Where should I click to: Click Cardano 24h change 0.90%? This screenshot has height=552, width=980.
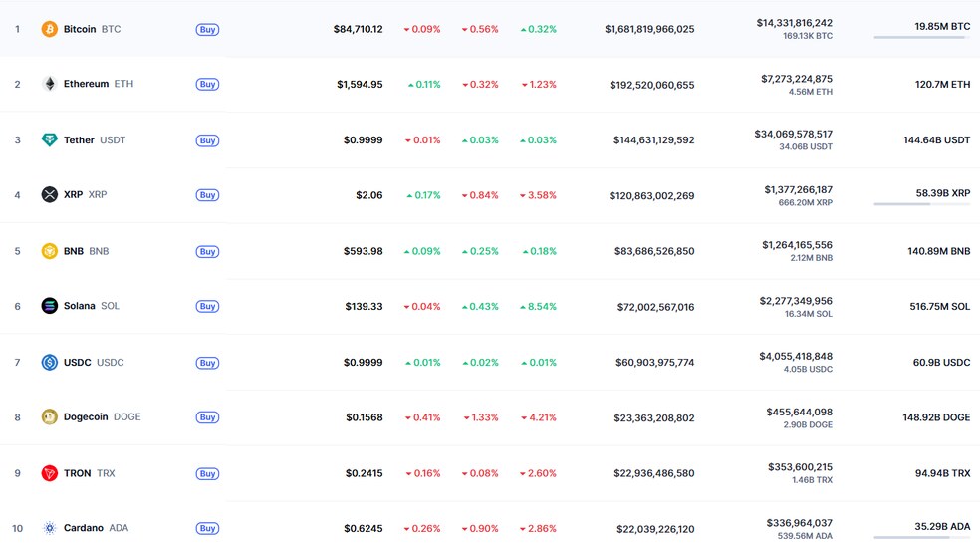coord(480,529)
